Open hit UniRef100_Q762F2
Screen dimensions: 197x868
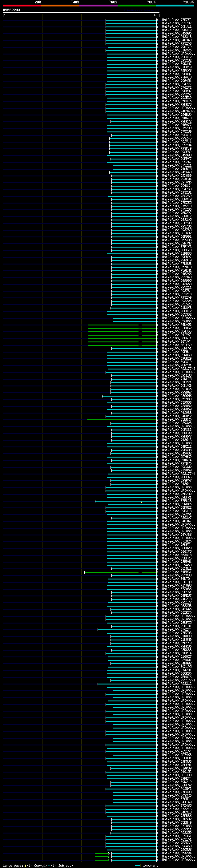(x=176, y=88)
